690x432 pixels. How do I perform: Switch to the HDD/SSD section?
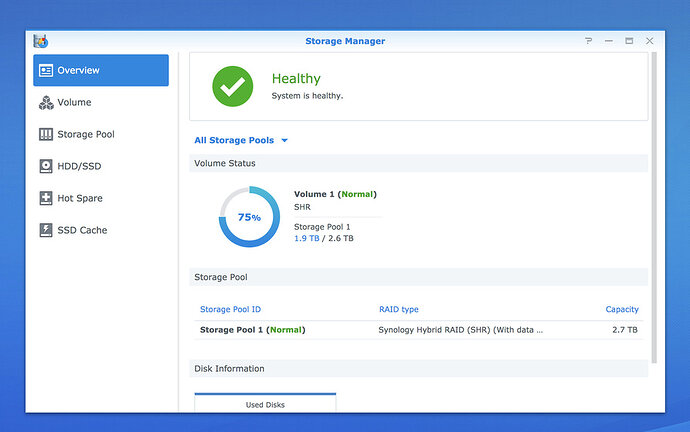tap(101, 166)
